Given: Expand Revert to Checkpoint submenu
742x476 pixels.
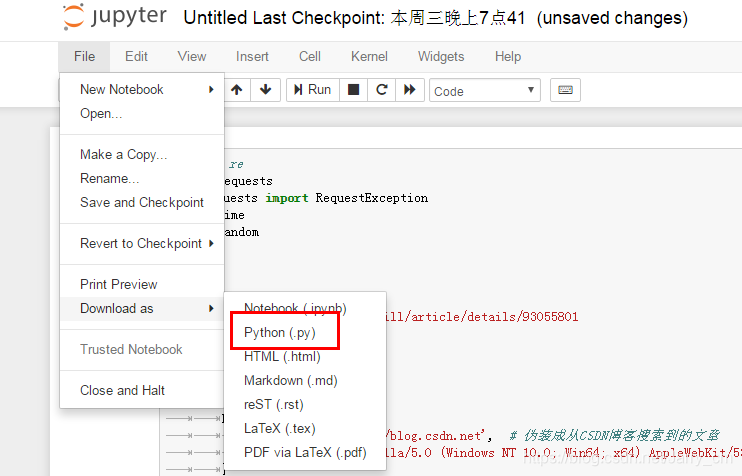Looking at the screenshot, I should point(142,244).
